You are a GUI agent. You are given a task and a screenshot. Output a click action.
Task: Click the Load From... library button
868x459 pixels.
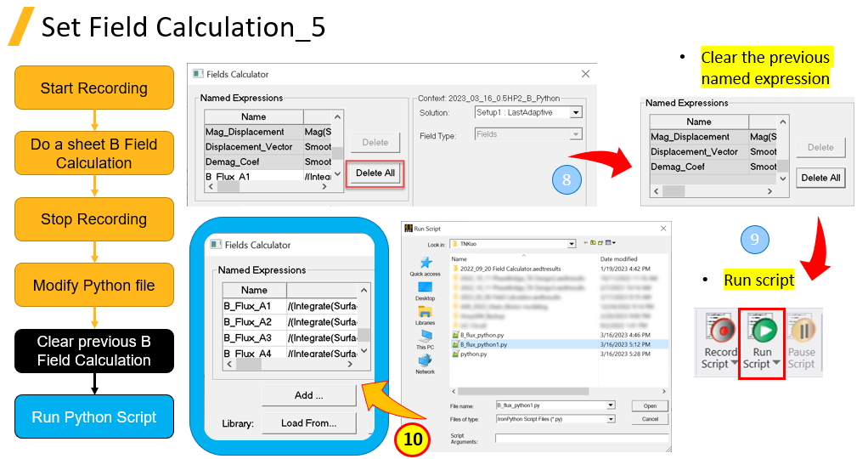click(308, 422)
